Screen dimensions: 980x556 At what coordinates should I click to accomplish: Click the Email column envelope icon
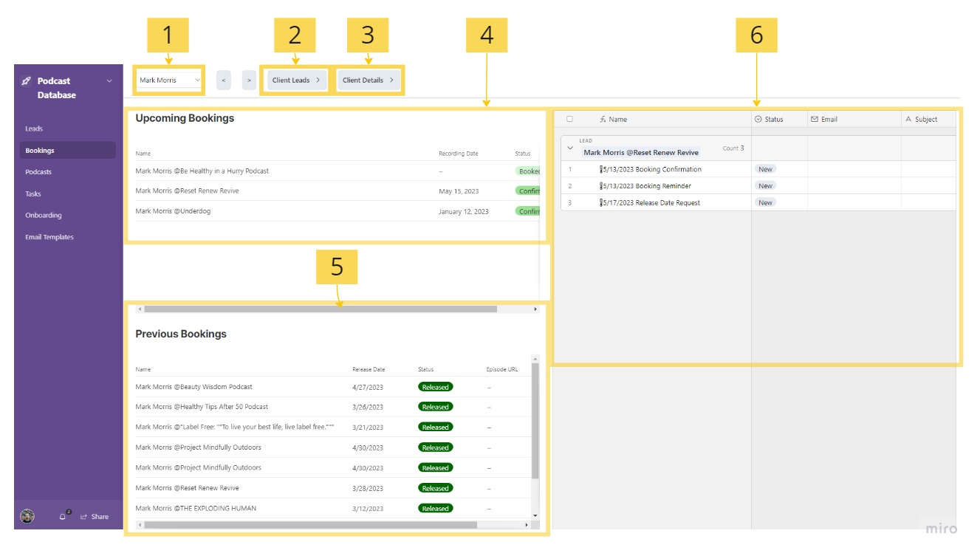[814, 119]
